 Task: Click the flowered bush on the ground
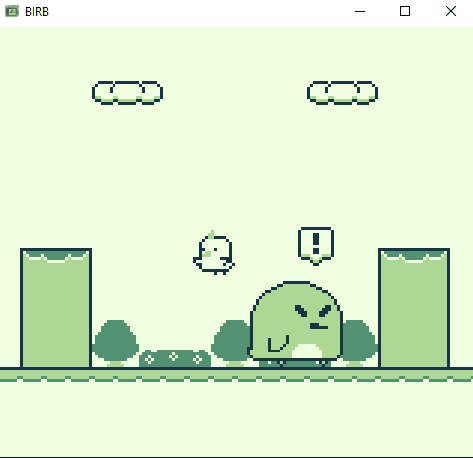tap(175, 359)
